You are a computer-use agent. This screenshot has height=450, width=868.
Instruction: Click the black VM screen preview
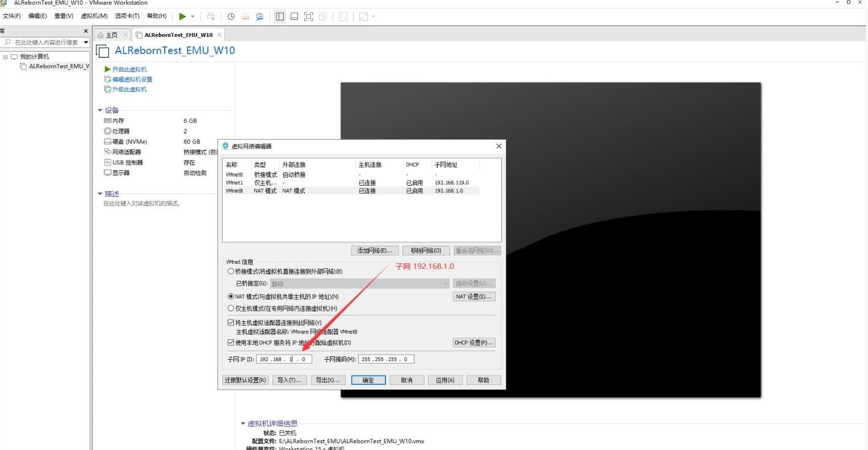550,239
